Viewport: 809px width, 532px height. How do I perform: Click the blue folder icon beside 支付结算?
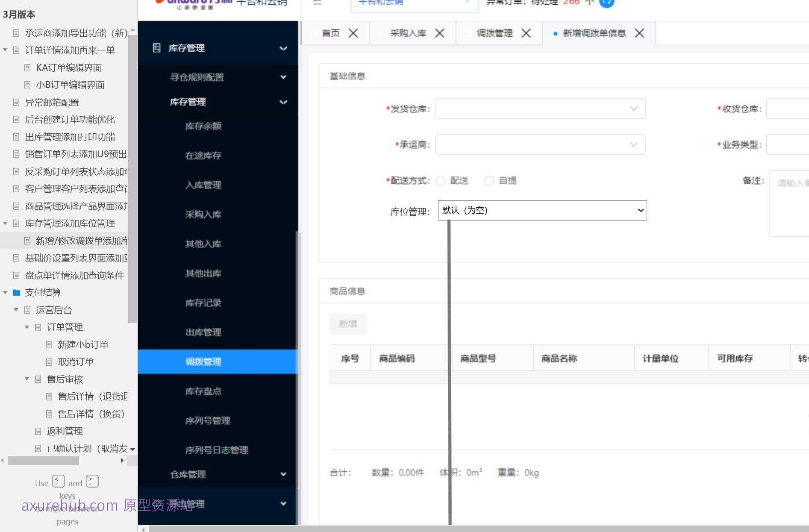16,292
